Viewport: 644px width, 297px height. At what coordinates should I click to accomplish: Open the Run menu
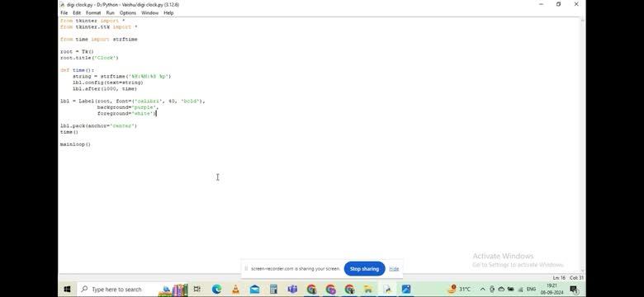pos(110,13)
